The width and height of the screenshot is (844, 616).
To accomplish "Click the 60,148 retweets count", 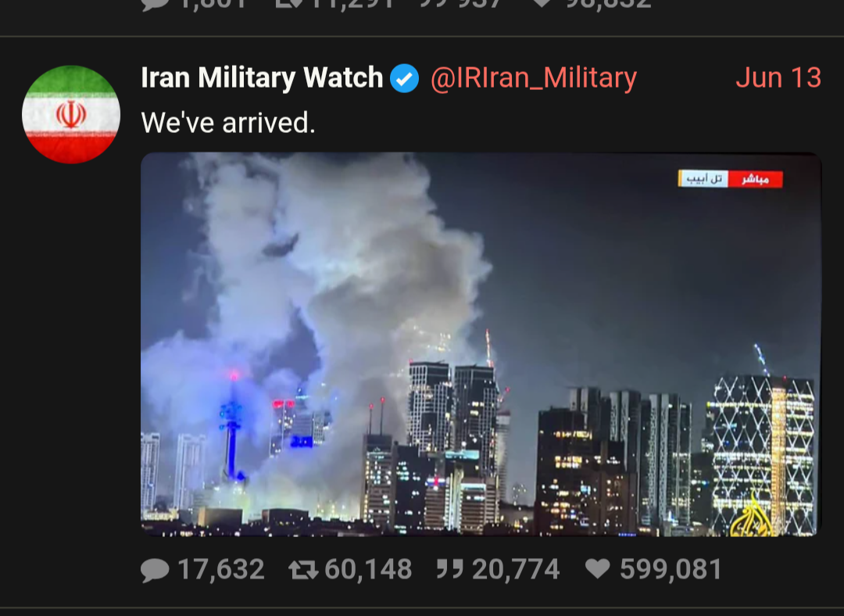I will (x=368, y=570).
